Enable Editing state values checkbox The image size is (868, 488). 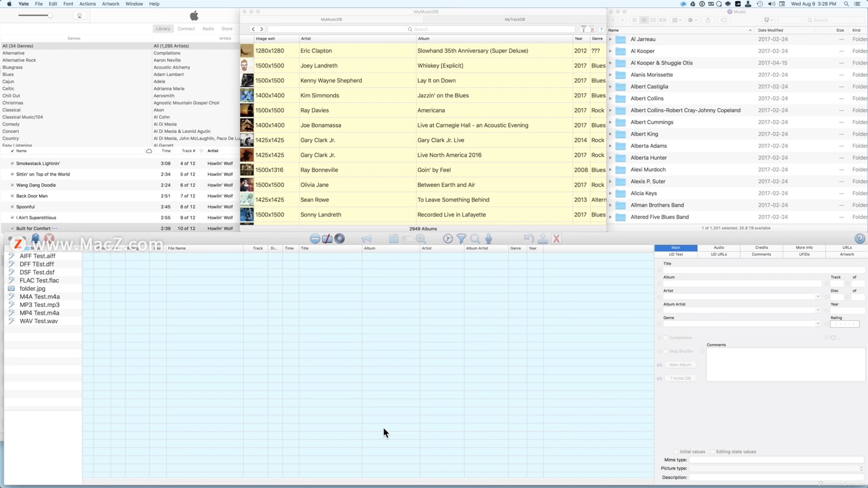(x=712, y=452)
